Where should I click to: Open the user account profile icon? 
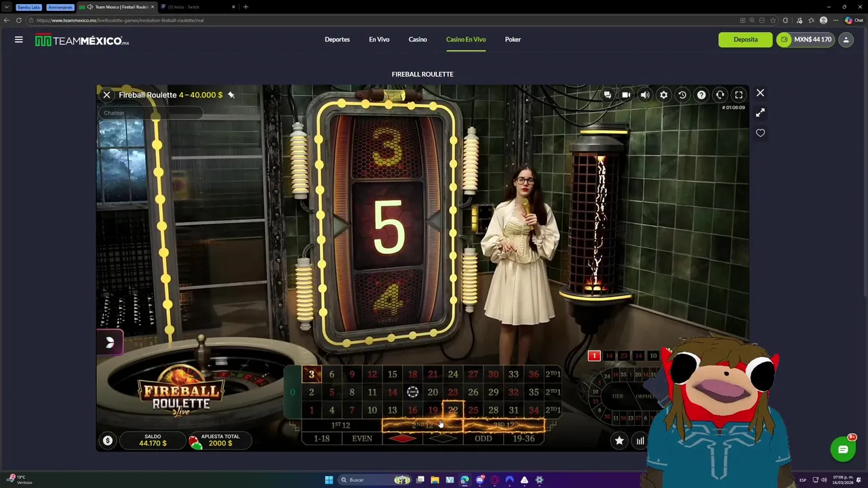[846, 40]
